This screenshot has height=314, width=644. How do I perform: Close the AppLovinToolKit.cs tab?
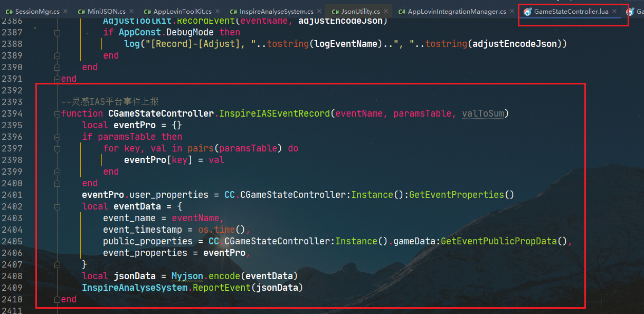218,11
